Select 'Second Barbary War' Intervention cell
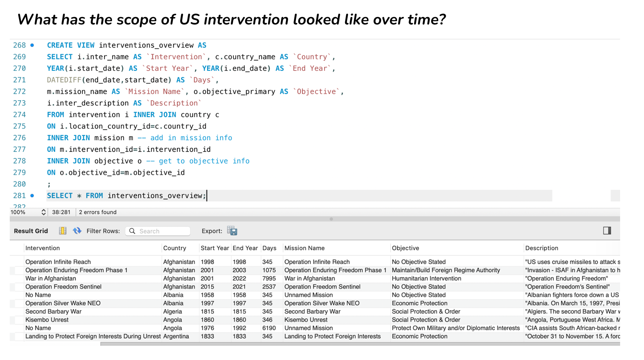 coord(53,311)
